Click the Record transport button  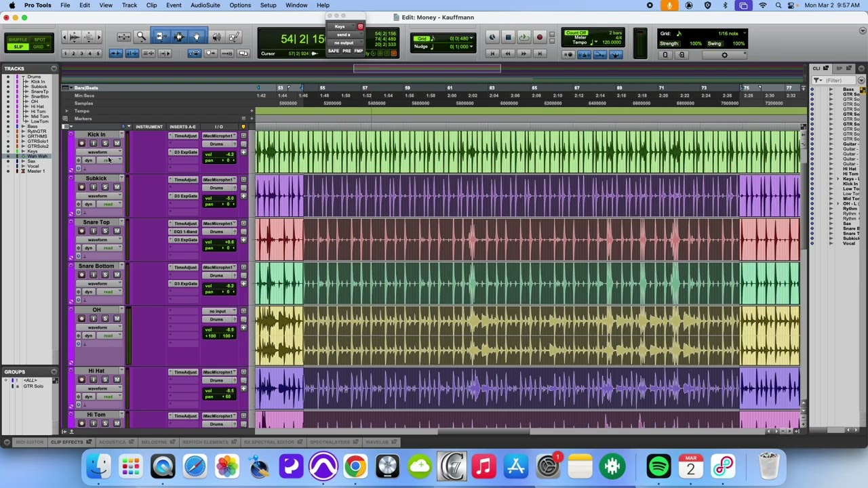pyautogui.click(x=539, y=37)
